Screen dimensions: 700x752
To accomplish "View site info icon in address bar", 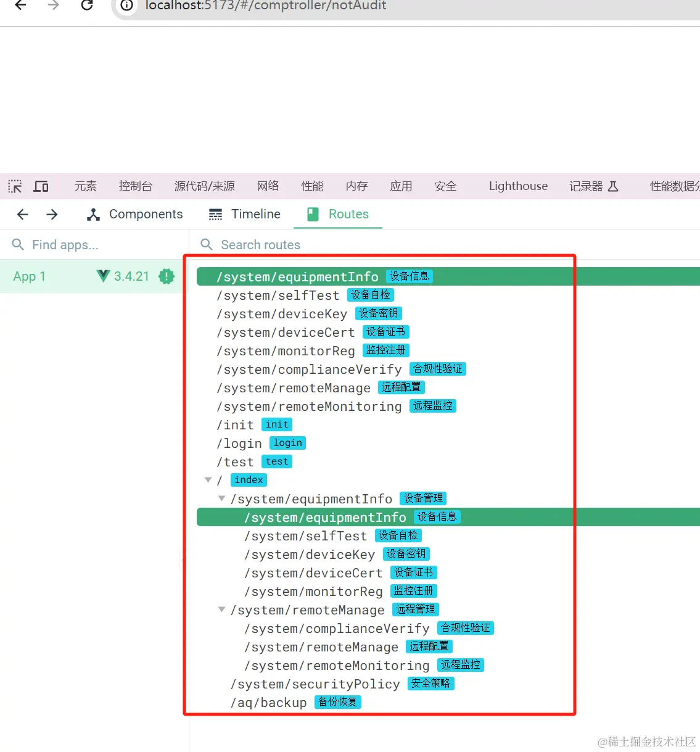I will coord(126,6).
